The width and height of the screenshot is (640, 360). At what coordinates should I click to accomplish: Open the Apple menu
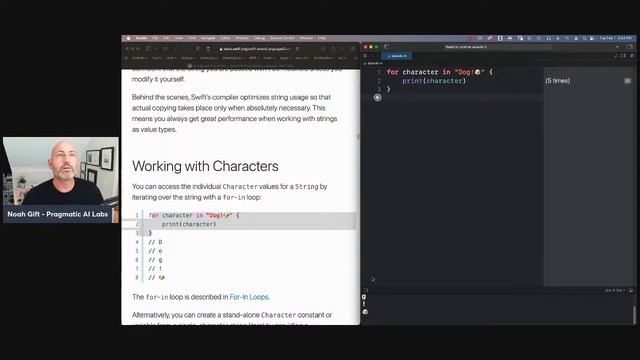[128, 38]
